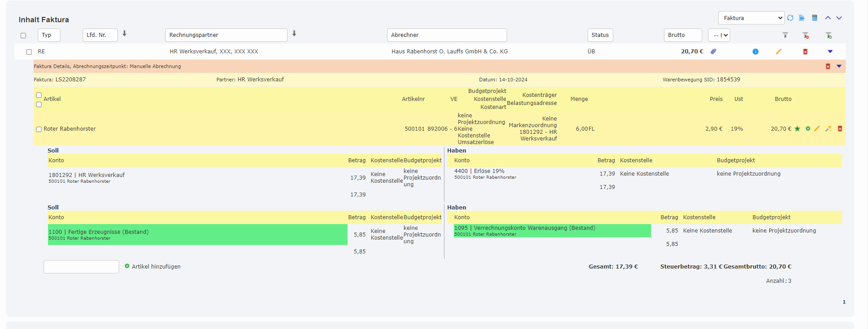Screen dimensions: 868x329
Task: Tick the Roter Rabenhorster article checkbox
Action: (x=39, y=129)
